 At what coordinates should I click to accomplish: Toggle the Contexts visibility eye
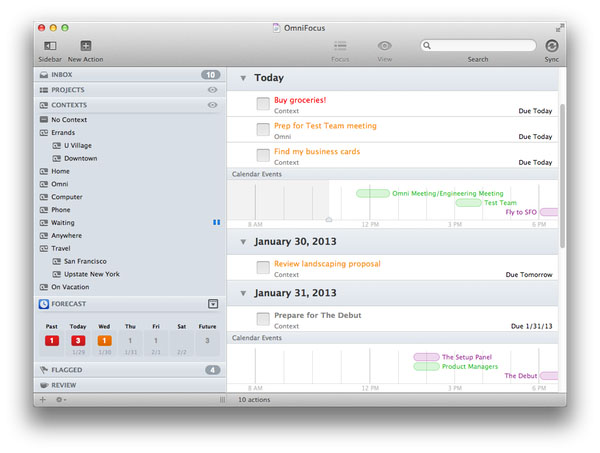click(212, 105)
